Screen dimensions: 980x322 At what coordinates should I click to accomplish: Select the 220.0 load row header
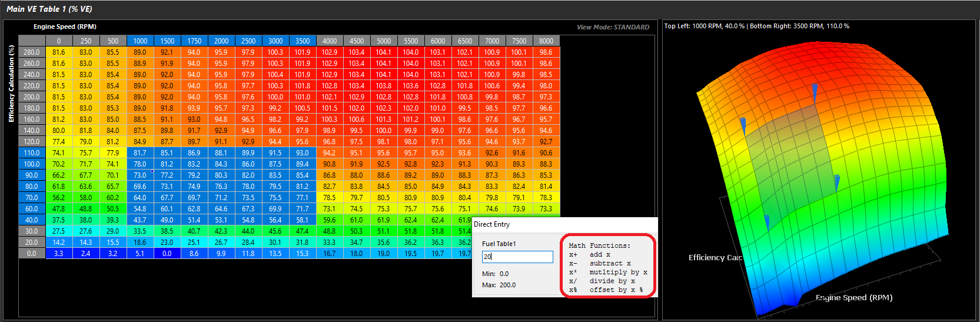32,85
